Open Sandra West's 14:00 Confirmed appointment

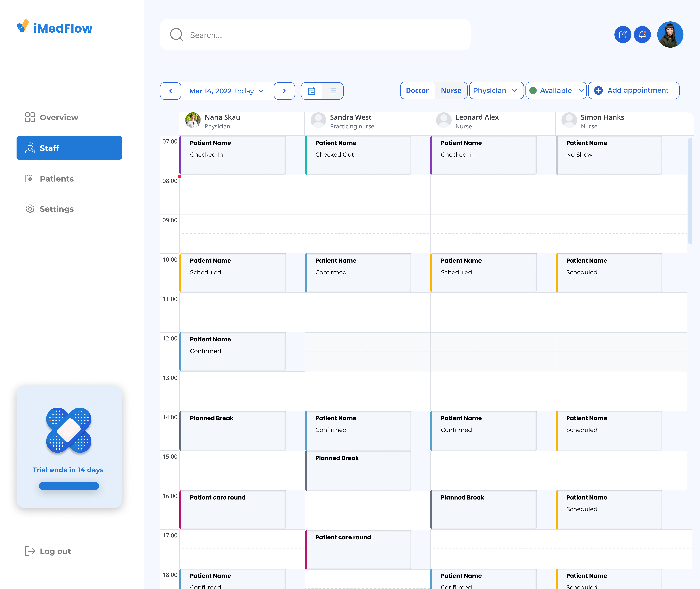pyautogui.click(x=358, y=431)
